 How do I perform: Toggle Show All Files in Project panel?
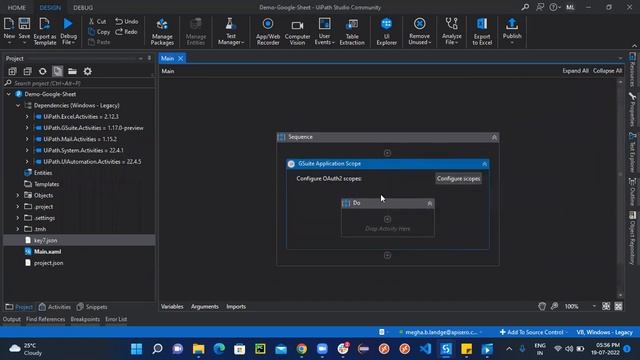click(x=58, y=71)
